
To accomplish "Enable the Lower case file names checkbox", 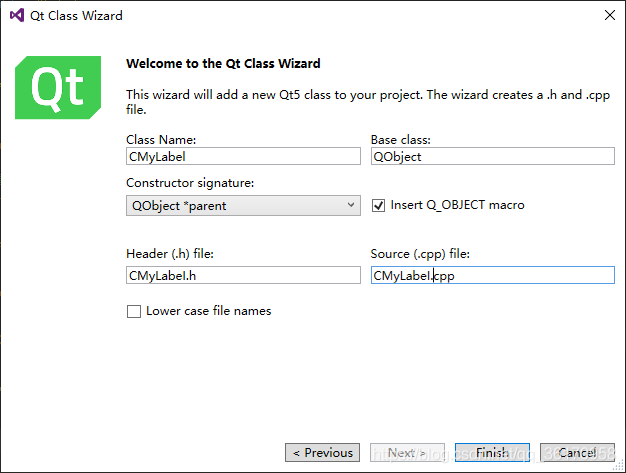I will [x=134, y=311].
